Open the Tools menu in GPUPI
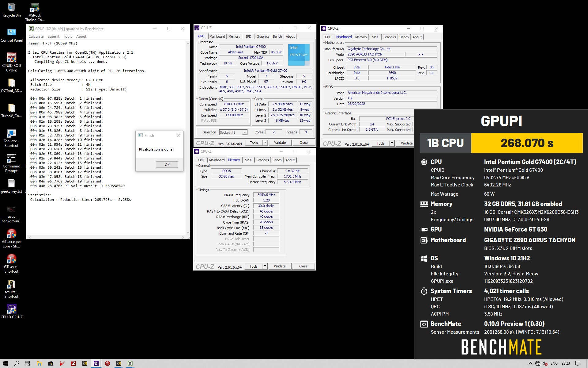The image size is (588, 368). (x=68, y=36)
